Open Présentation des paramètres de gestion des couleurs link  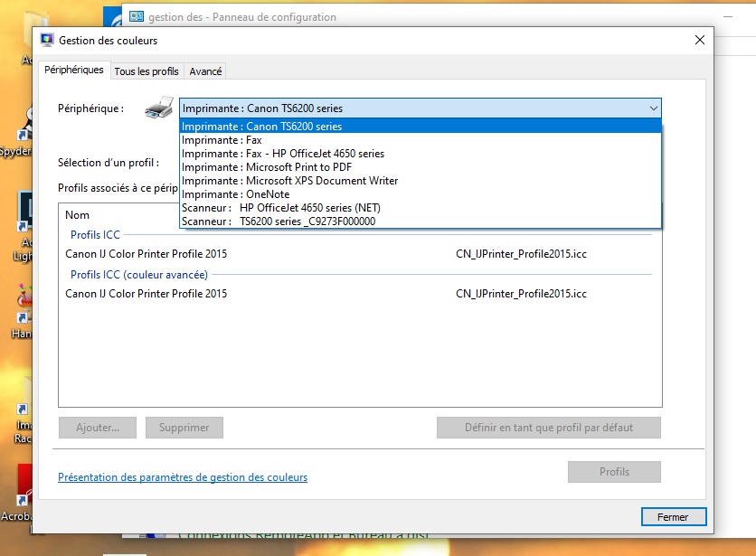click(183, 477)
